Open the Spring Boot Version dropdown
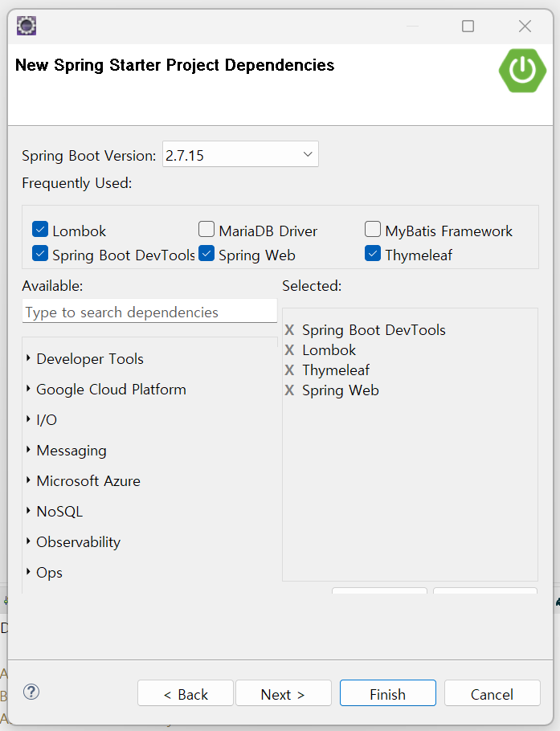Image resolution: width=560 pixels, height=731 pixels. tap(240, 154)
